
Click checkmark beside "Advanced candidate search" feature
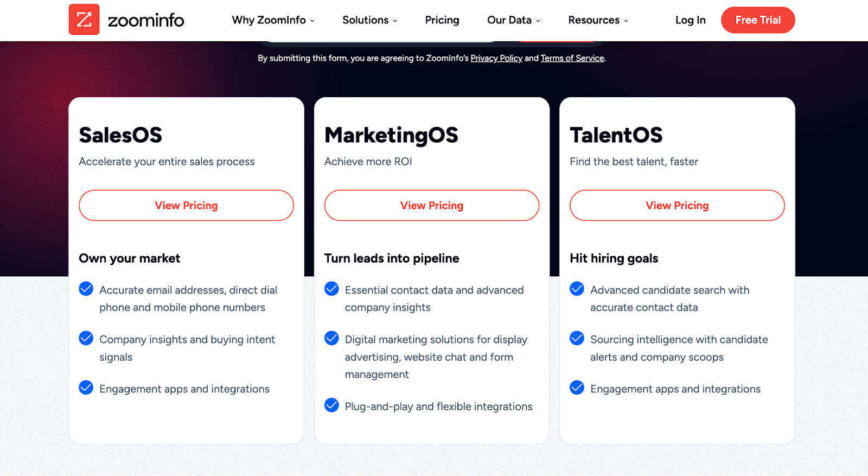point(577,289)
